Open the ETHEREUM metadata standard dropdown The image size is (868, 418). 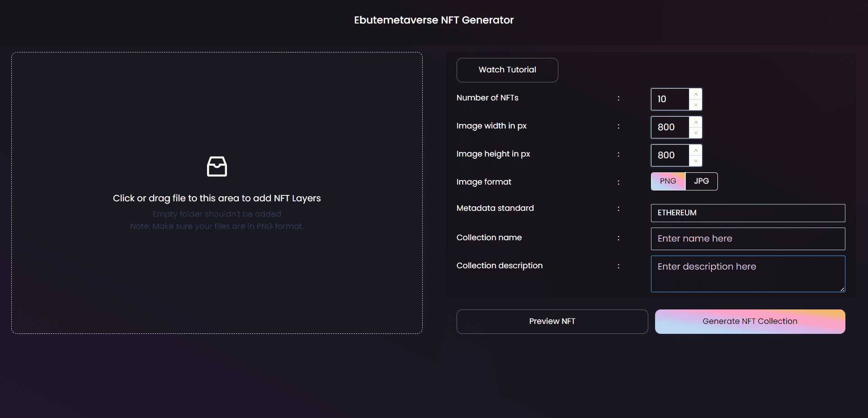click(747, 213)
